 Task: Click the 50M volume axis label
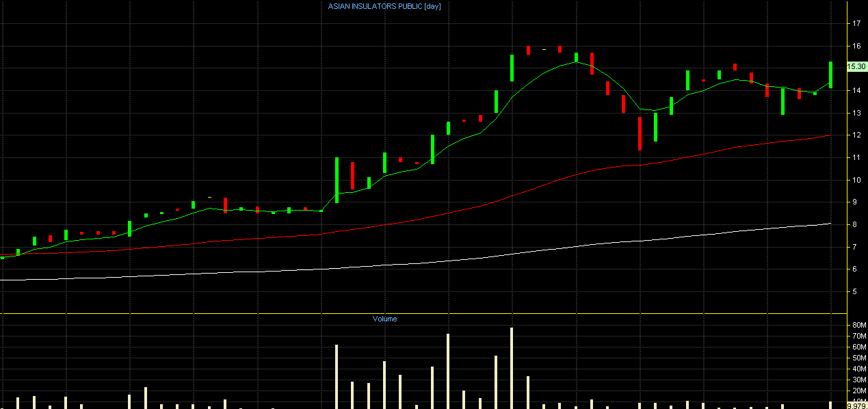pyautogui.click(x=858, y=358)
